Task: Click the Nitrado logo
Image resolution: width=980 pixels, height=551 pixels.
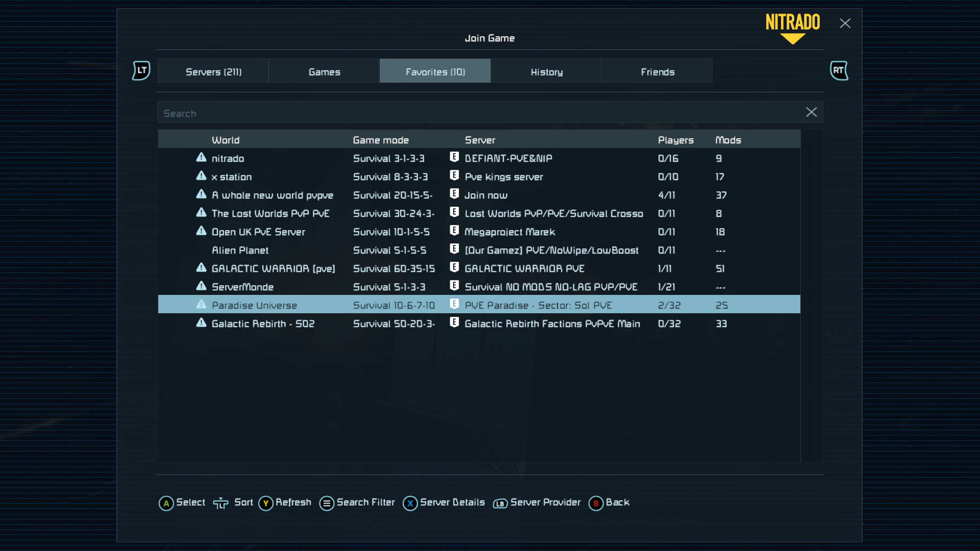Action: point(793,29)
